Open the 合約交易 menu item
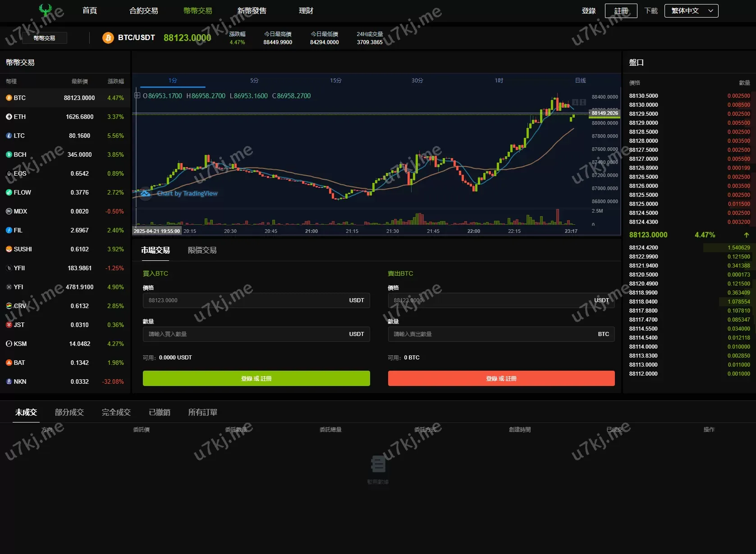The height and width of the screenshot is (554, 756). tap(143, 11)
